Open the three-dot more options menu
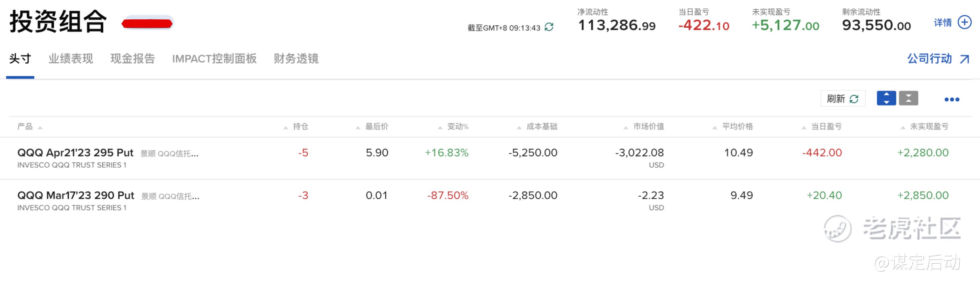The height and width of the screenshot is (285, 980). pos(952,99)
